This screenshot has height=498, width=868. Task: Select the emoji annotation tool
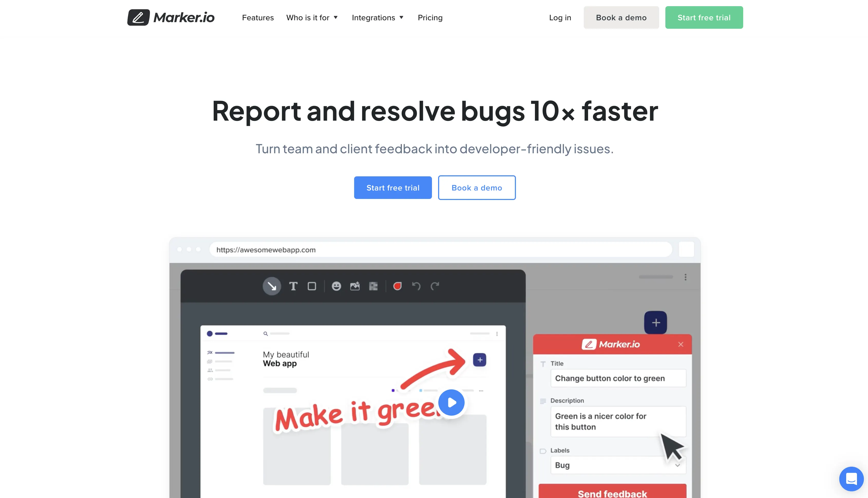point(336,286)
